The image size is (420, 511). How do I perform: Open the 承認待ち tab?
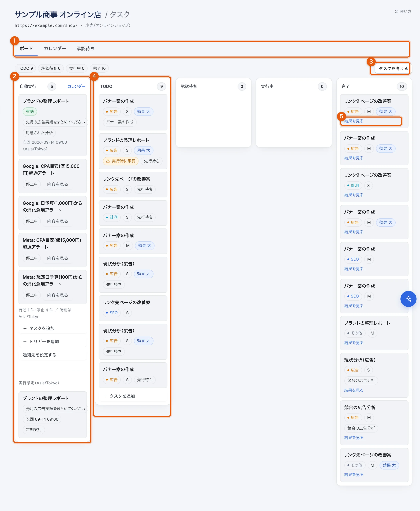85,49
